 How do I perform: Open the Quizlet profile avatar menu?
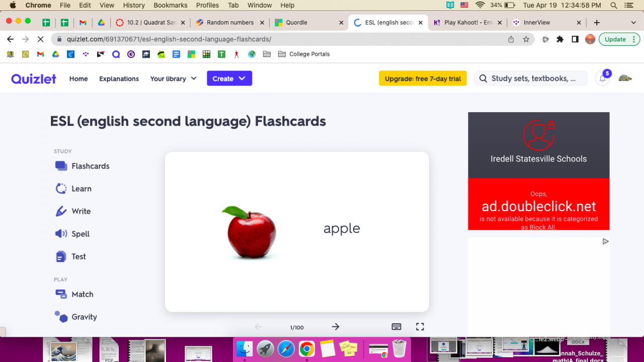pos(625,78)
